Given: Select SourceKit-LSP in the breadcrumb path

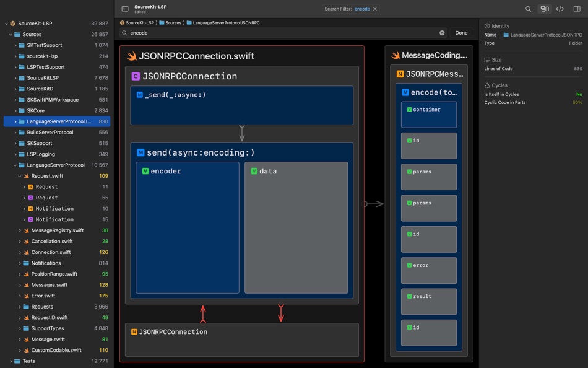Looking at the screenshot, I should point(137,22).
